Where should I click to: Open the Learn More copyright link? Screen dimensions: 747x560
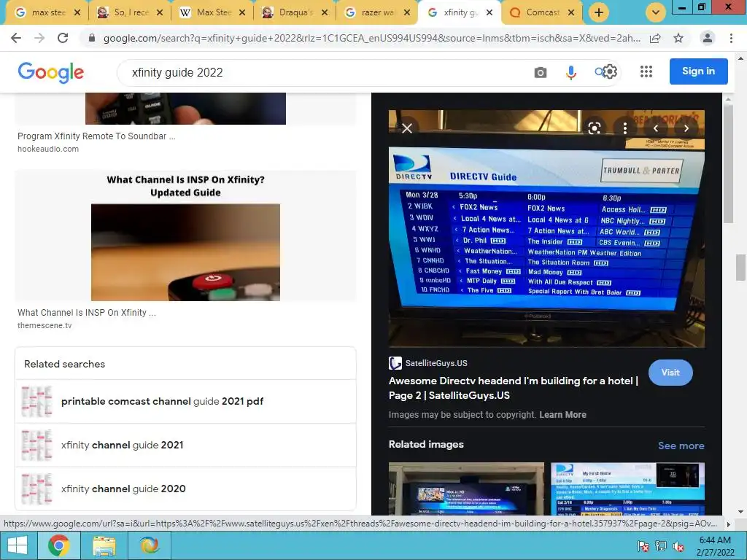(562, 415)
